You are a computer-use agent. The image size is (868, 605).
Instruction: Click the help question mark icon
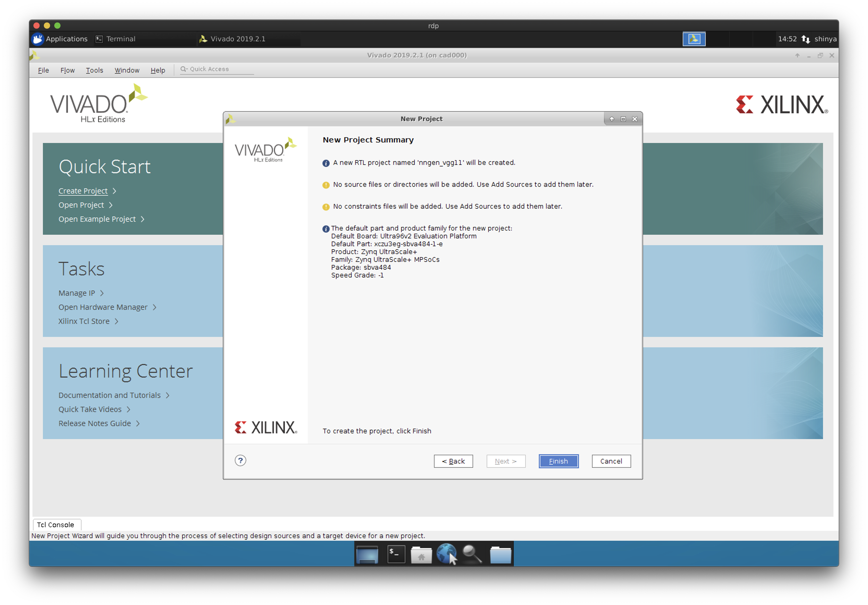(240, 460)
